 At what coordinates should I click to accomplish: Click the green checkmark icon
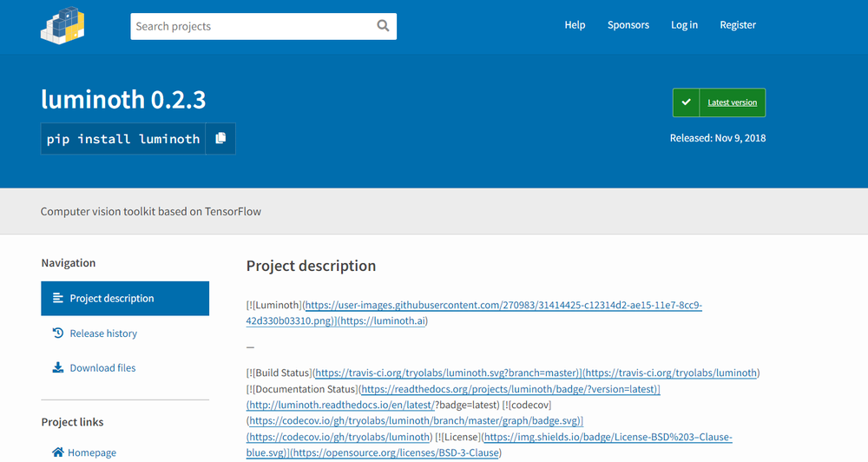pos(686,102)
